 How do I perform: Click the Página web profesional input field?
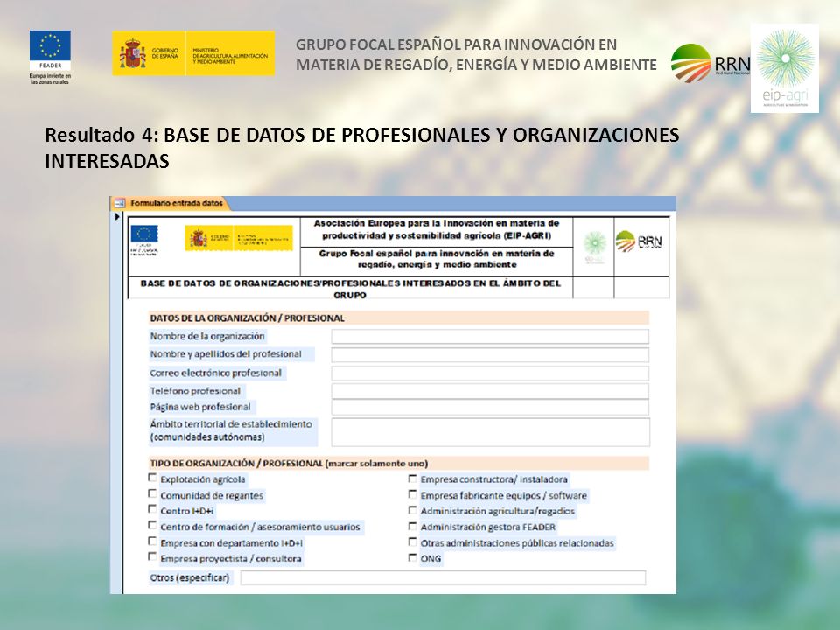[x=490, y=407]
